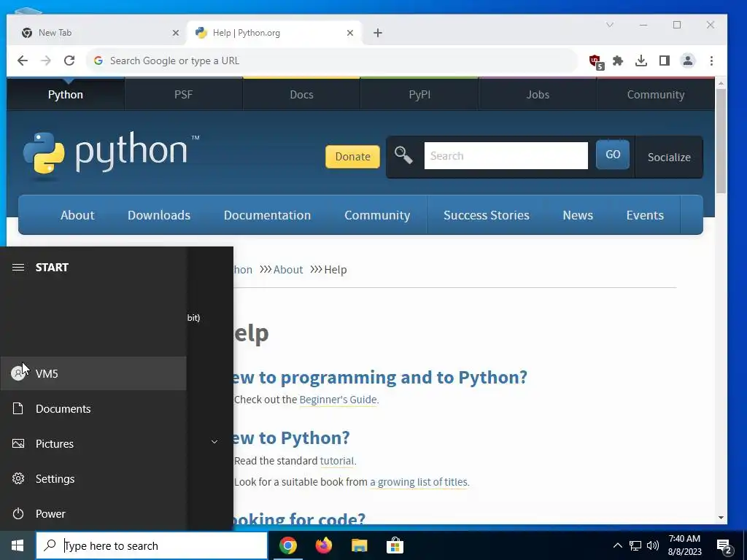This screenshot has width=747, height=560.
Task: Click the taskbar clock showing 7:40 AM
Action: click(684, 545)
